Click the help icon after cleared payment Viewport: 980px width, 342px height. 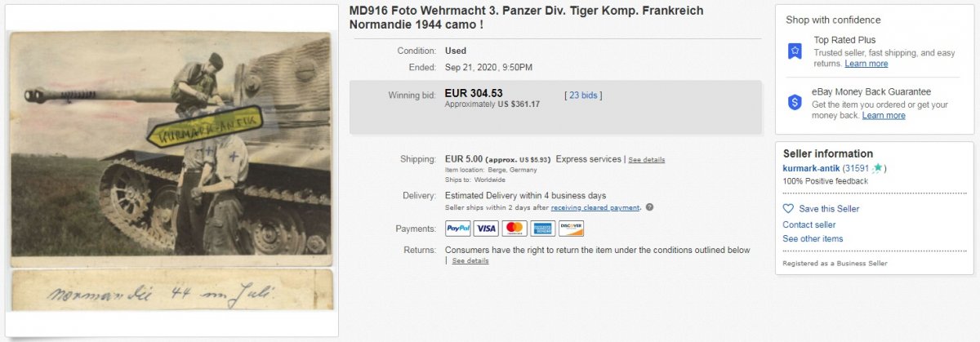click(x=649, y=207)
